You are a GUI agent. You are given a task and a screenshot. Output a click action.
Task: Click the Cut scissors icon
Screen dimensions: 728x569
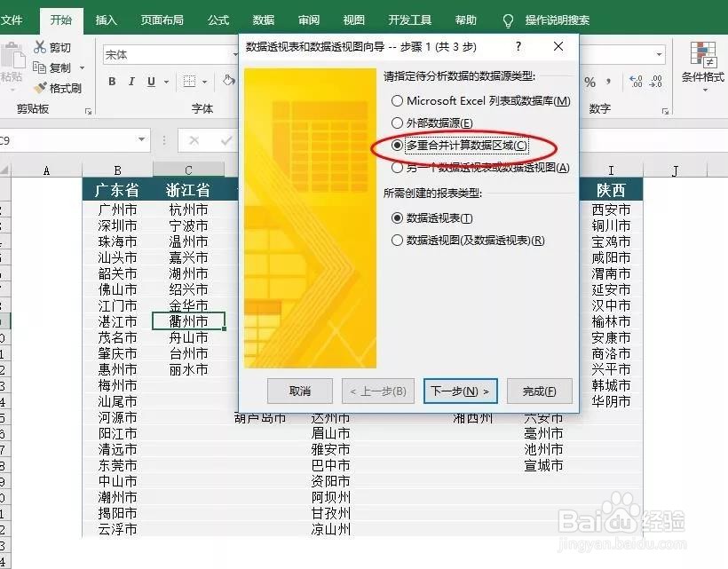[39, 47]
